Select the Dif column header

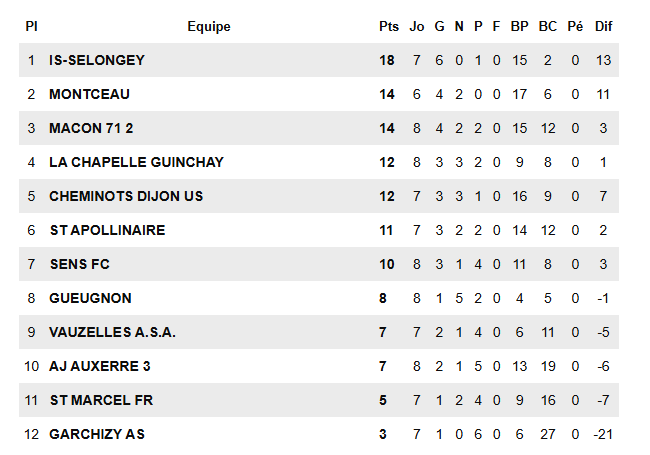(603, 26)
